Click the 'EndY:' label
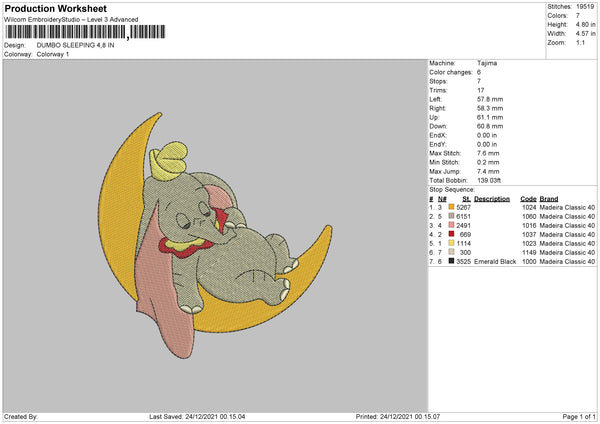 click(438, 144)
